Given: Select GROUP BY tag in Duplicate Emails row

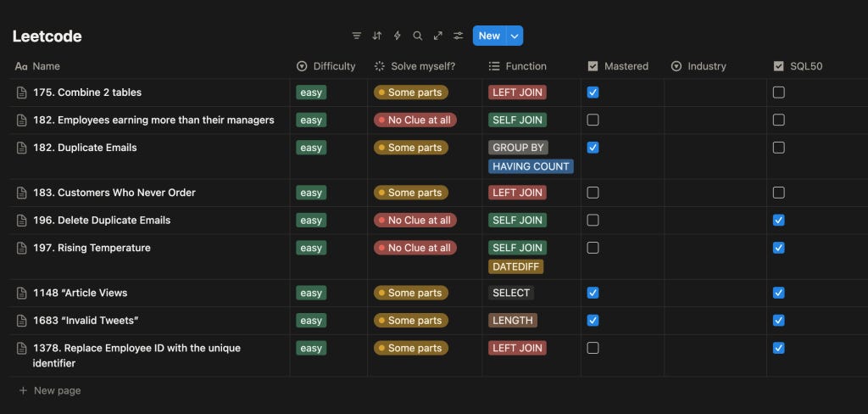Looking at the screenshot, I should (518, 148).
